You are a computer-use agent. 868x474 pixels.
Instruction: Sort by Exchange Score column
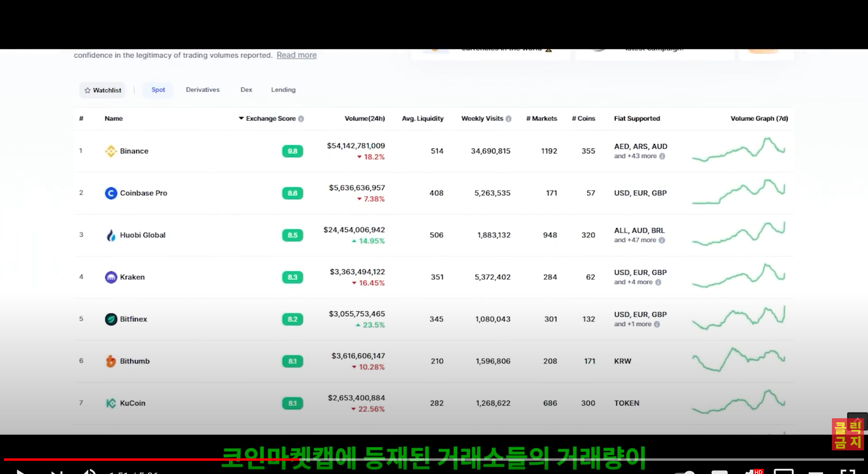point(271,119)
